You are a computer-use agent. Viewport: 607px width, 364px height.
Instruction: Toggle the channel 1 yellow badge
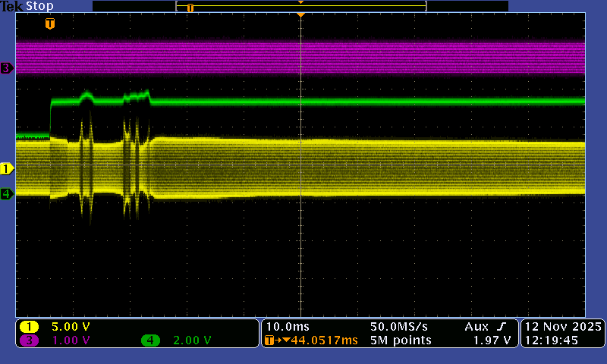click(30, 327)
